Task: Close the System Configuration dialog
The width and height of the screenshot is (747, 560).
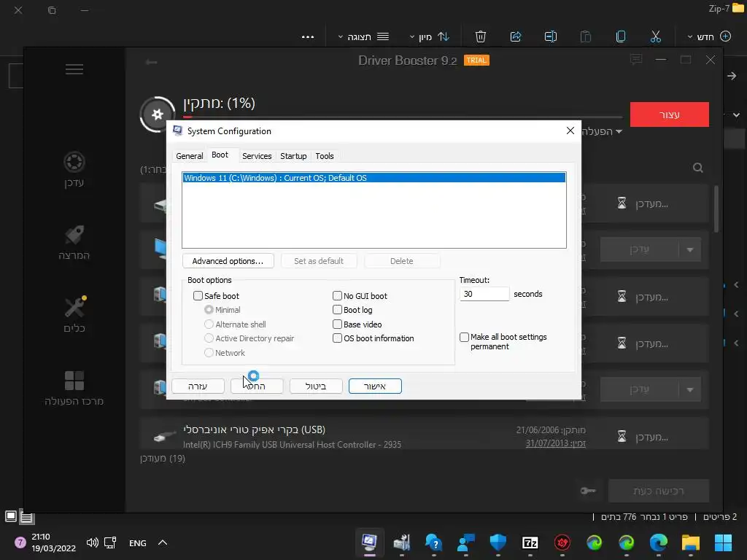Action: [x=570, y=131]
